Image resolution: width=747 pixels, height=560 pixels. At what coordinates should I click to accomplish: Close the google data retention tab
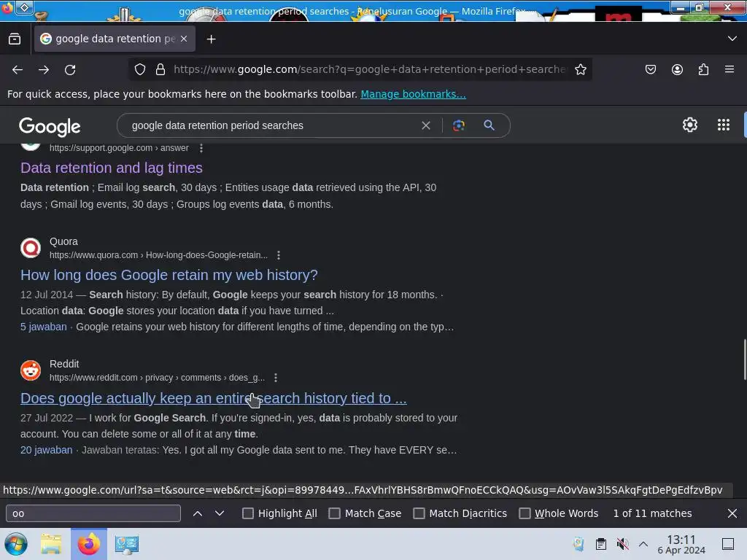click(x=184, y=39)
